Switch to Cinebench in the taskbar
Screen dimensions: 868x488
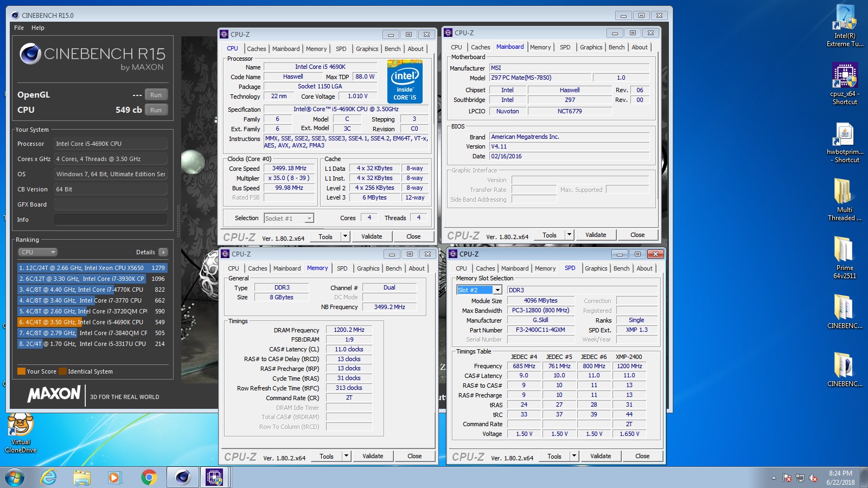(182, 478)
